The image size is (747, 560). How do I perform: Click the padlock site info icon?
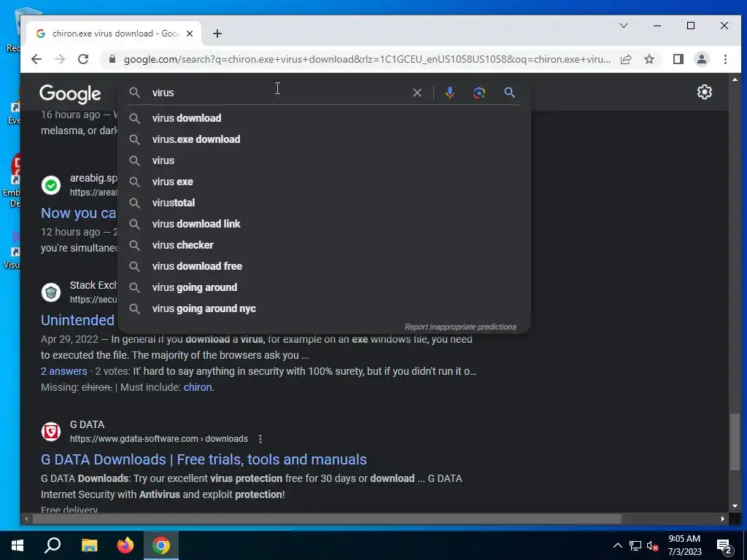pyautogui.click(x=112, y=59)
